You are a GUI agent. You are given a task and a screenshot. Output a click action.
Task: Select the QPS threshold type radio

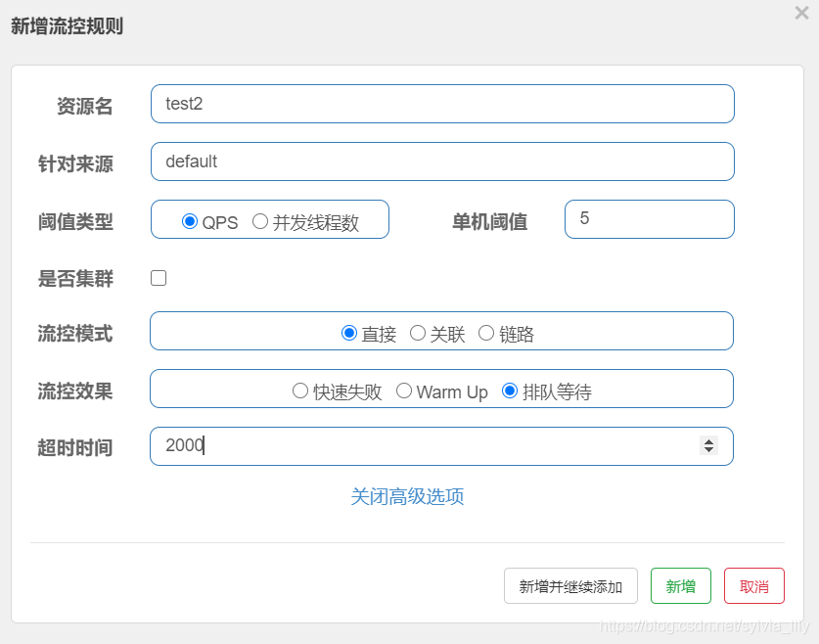(x=190, y=221)
